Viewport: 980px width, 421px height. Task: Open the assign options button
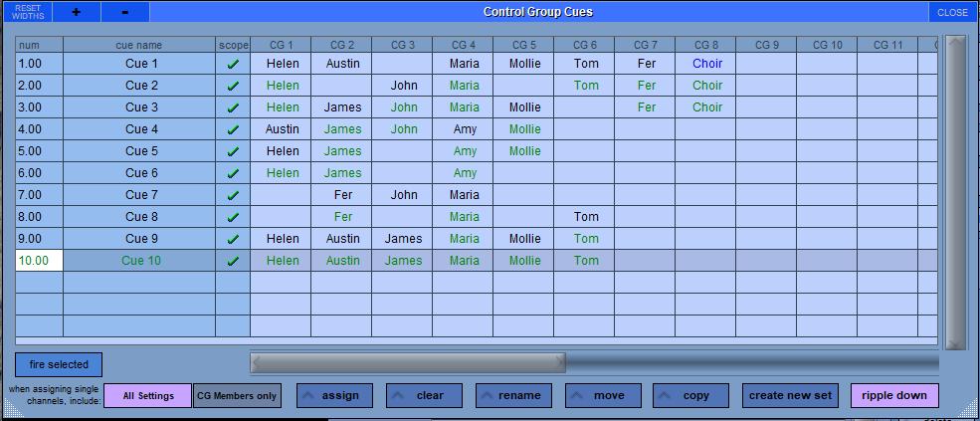[x=334, y=395]
